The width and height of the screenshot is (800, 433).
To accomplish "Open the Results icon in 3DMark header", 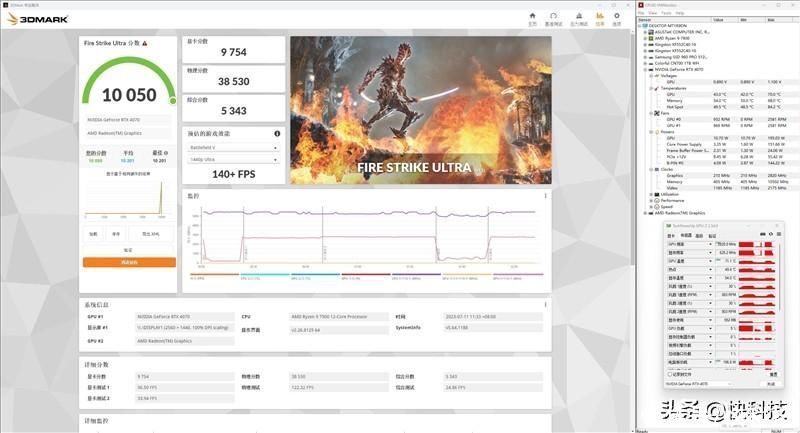I will coord(600,16).
